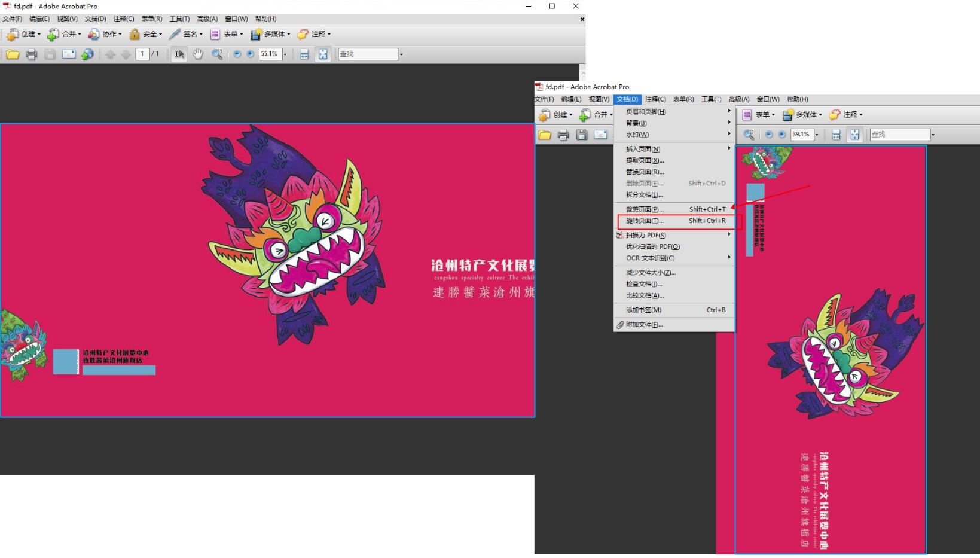Open 多媒体 dropdown in right window toolbar

tap(802, 115)
